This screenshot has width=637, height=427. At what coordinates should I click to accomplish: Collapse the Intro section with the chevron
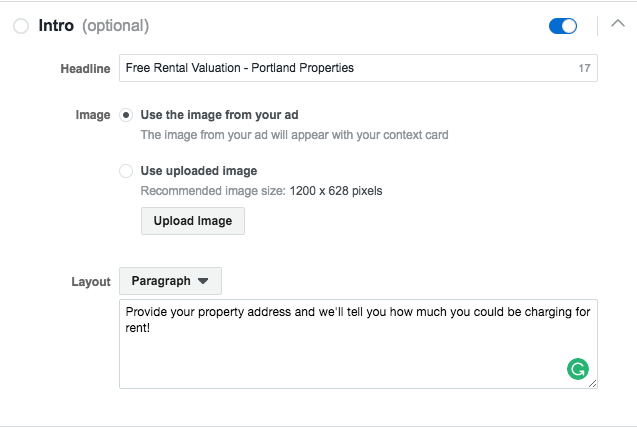coord(618,24)
